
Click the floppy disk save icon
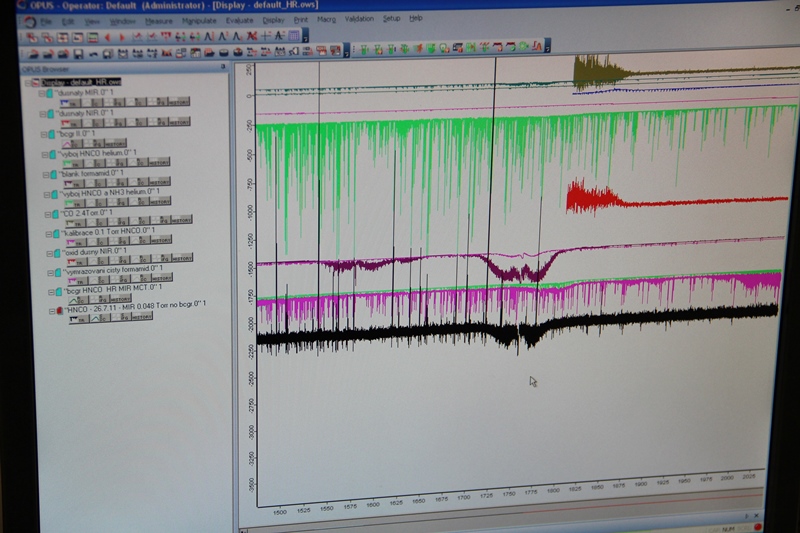point(78,54)
